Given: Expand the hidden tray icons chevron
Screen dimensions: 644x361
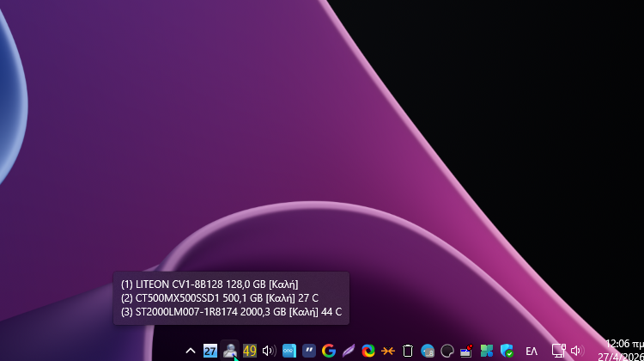Looking at the screenshot, I should point(191,351).
